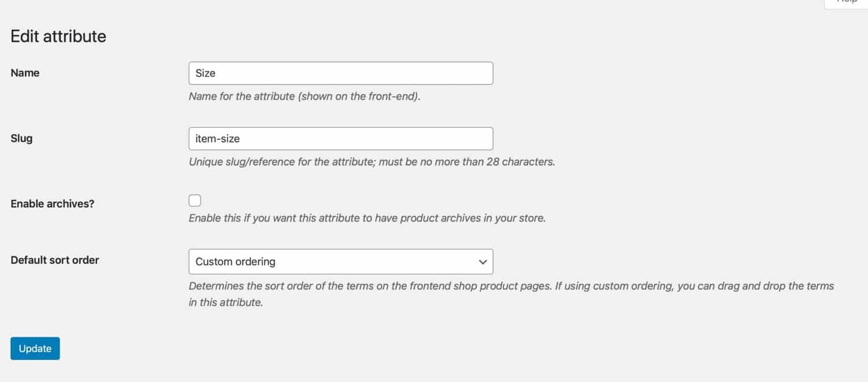Click the Slug label
868x382 pixels.
[21, 138]
